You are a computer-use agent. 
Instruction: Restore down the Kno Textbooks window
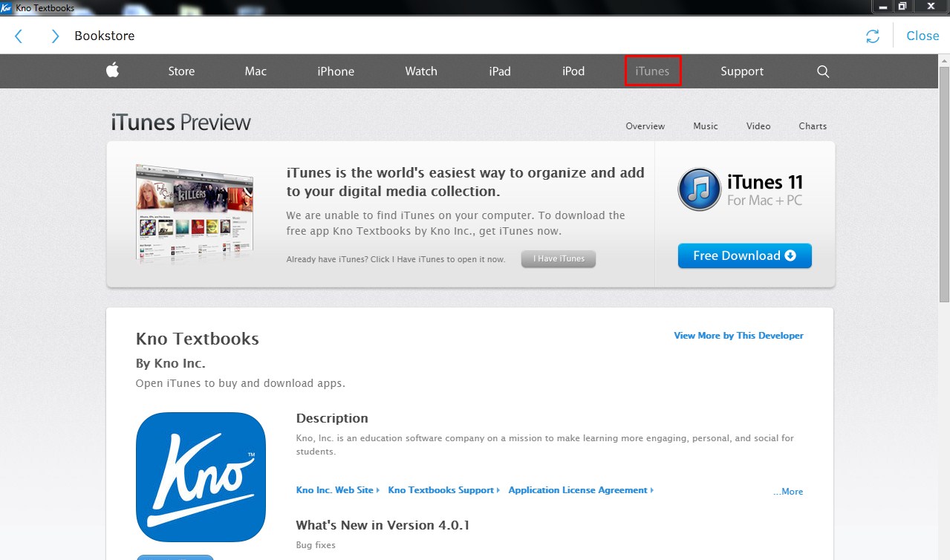point(902,7)
